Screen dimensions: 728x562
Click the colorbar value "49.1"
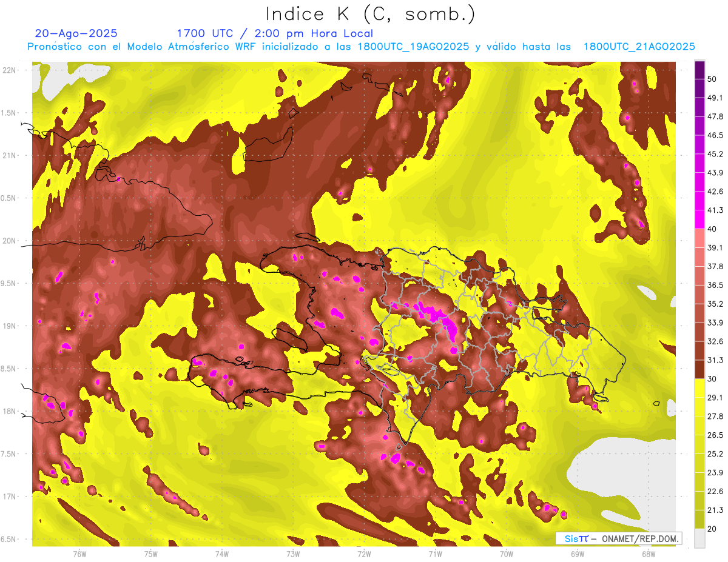[715, 98]
